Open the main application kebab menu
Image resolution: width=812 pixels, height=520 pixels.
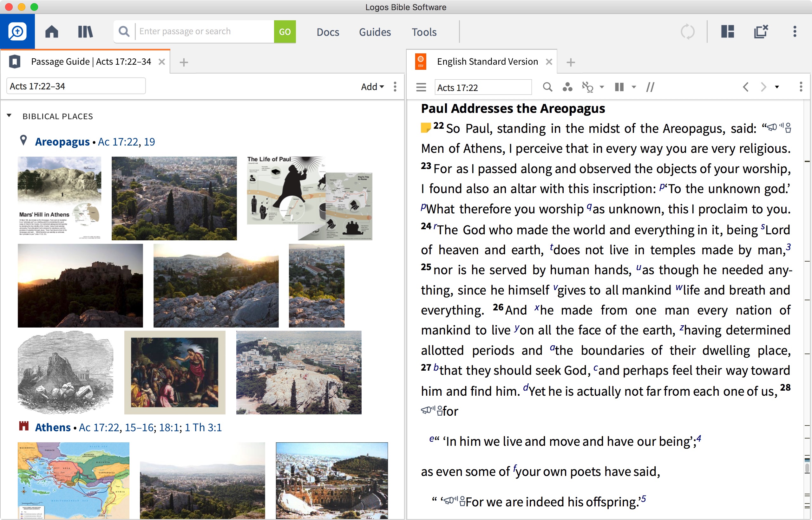pyautogui.click(x=795, y=31)
